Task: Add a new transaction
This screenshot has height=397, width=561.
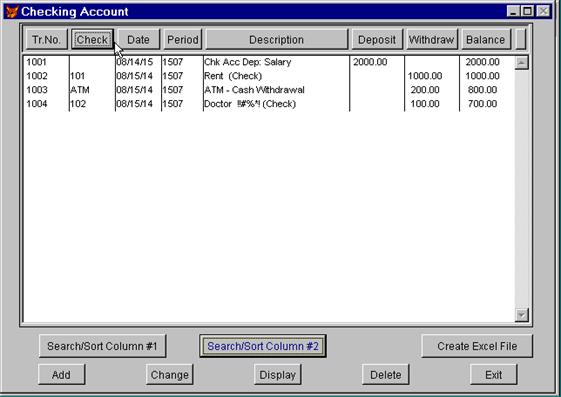Action: pyautogui.click(x=62, y=375)
